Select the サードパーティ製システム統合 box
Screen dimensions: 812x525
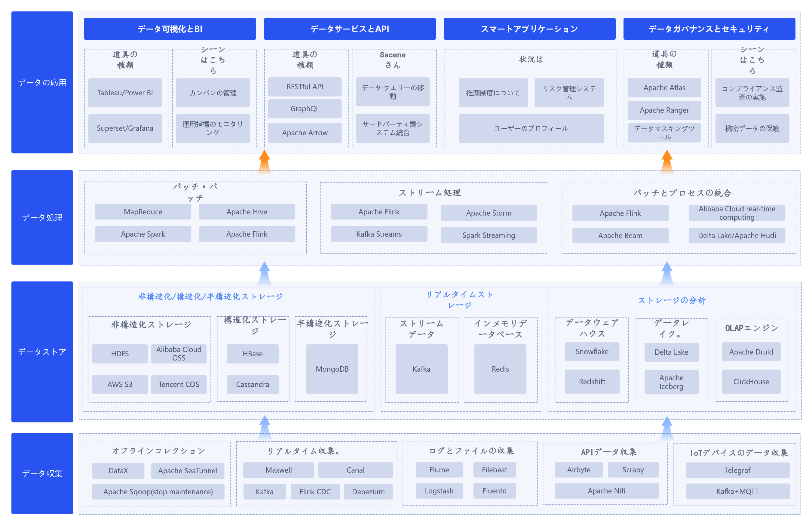393,128
